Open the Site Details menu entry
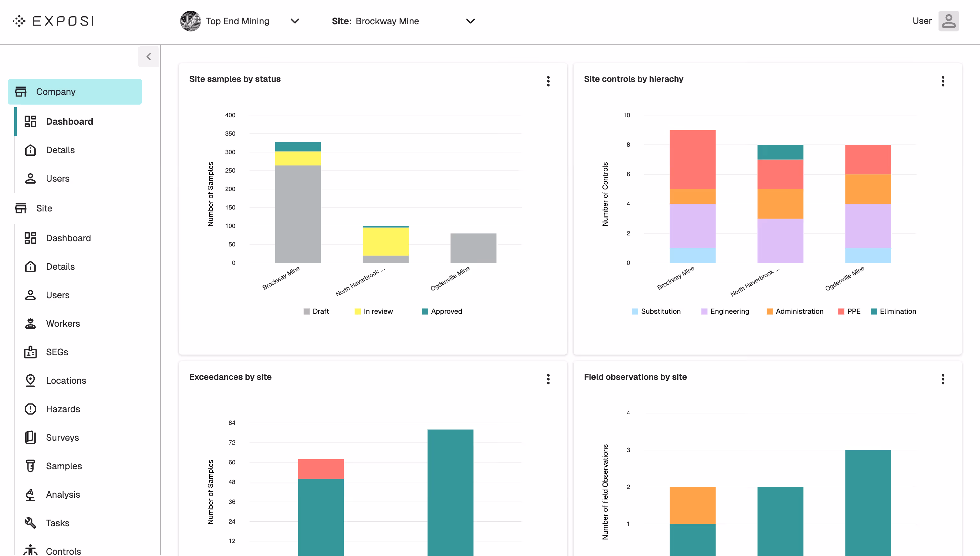This screenshot has width=980, height=556. 60,267
